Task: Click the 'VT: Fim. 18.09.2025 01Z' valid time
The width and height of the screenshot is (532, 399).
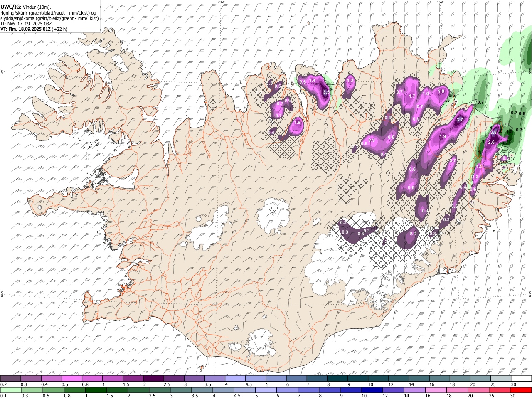Action: pyautogui.click(x=26, y=29)
